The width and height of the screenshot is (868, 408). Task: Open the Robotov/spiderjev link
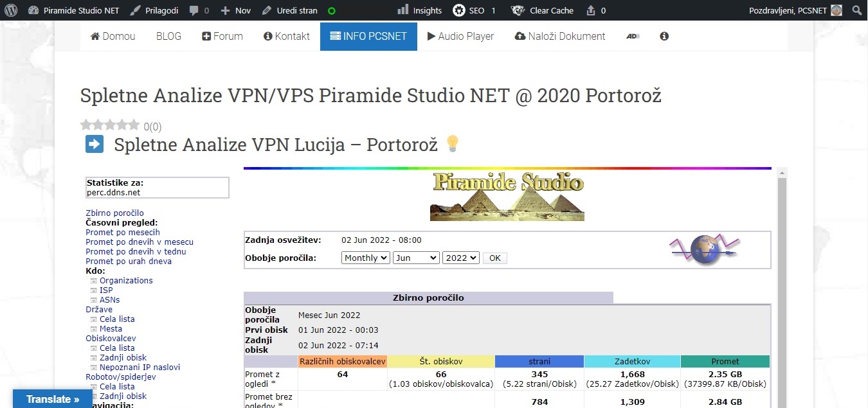tap(120, 377)
